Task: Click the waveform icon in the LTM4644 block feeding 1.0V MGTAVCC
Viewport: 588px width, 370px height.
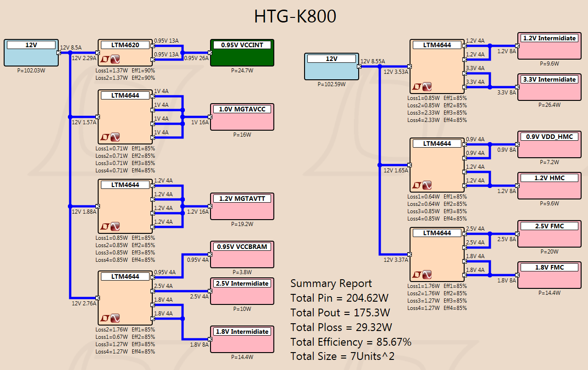Action: point(115,137)
